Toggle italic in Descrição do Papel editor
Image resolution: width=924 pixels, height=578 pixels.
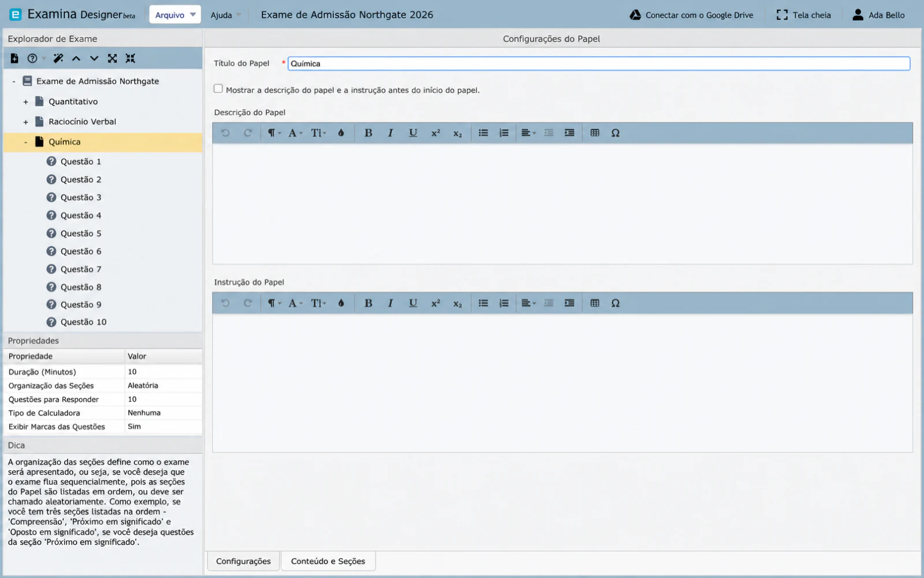pos(390,133)
